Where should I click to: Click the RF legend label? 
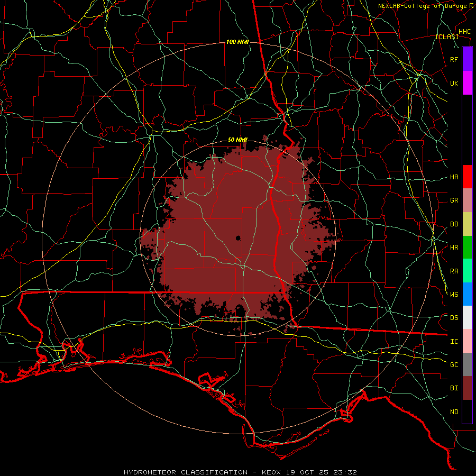[x=454, y=59]
